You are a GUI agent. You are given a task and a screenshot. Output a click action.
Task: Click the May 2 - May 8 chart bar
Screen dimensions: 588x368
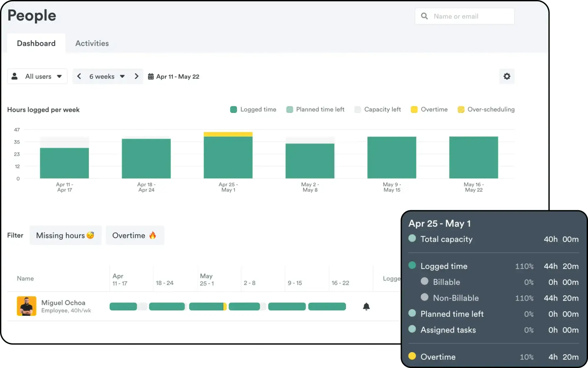[x=310, y=161]
